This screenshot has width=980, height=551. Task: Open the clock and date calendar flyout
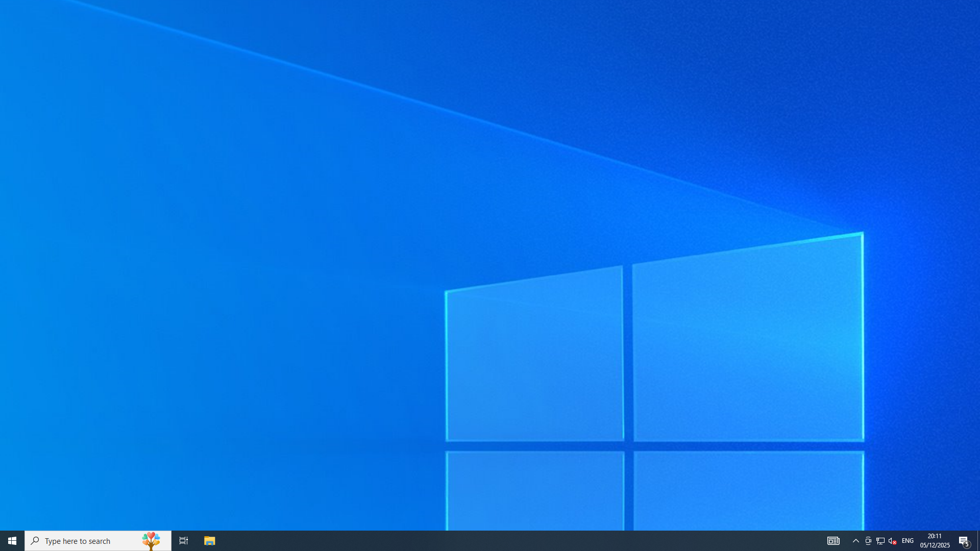935,541
